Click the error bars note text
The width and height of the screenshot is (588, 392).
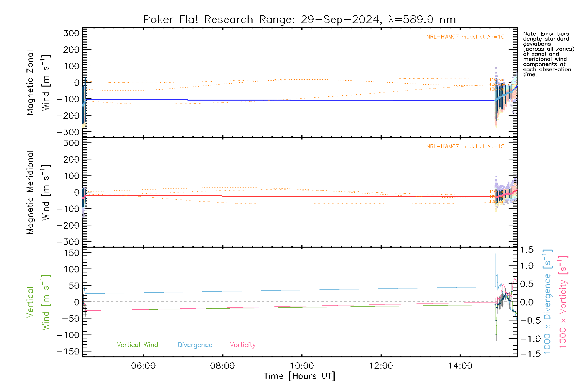click(548, 54)
